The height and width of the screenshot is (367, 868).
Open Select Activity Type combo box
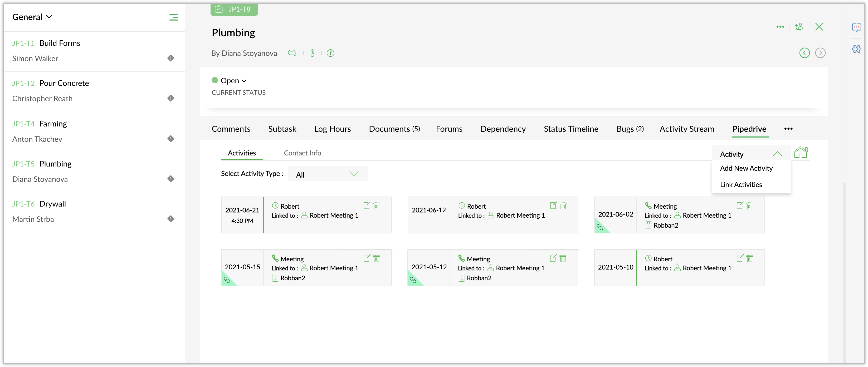[x=327, y=174]
